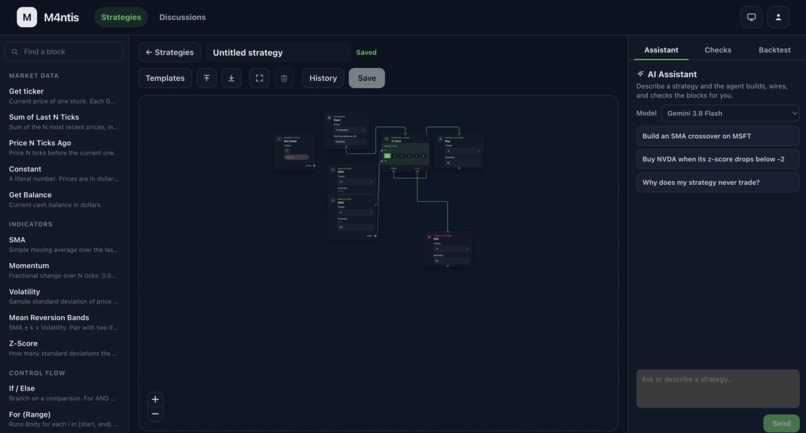Select the Assistant panel tab
The image size is (806, 433).
661,50
